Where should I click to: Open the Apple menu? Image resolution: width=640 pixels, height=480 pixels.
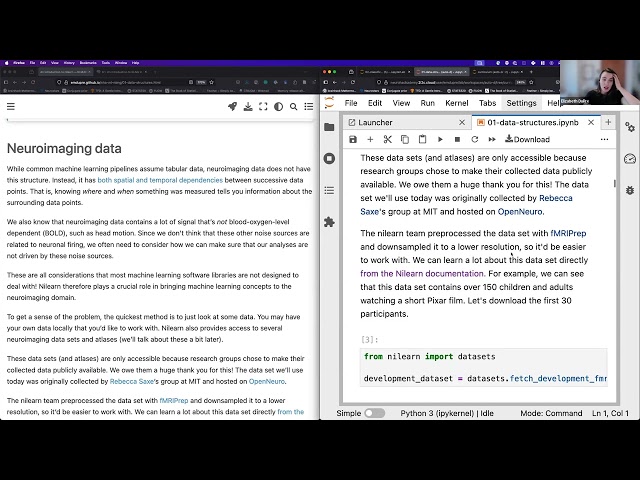point(6,63)
